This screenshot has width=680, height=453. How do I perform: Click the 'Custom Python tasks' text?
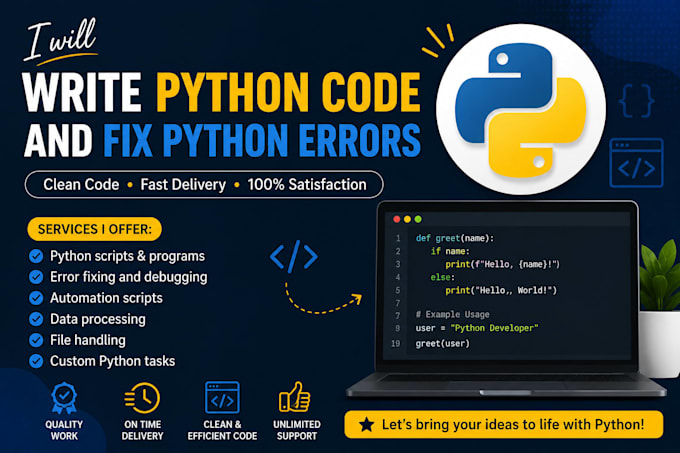pyautogui.click(x=113, y=361)
